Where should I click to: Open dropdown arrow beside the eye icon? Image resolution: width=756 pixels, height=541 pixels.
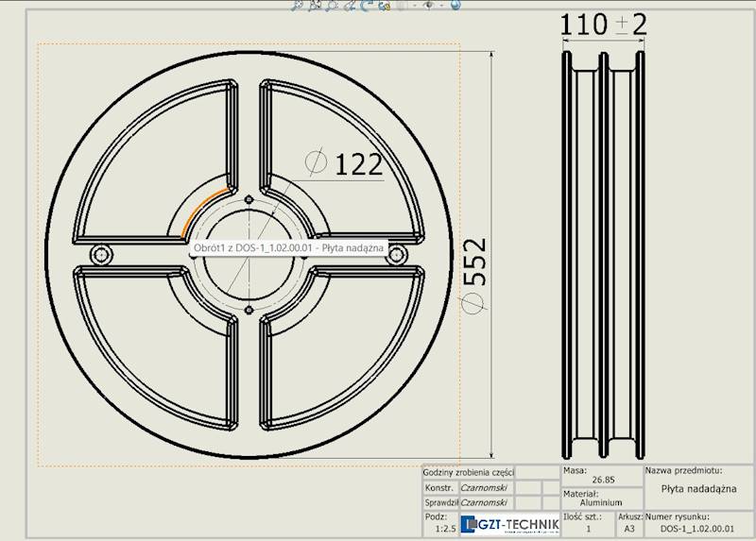441,5
